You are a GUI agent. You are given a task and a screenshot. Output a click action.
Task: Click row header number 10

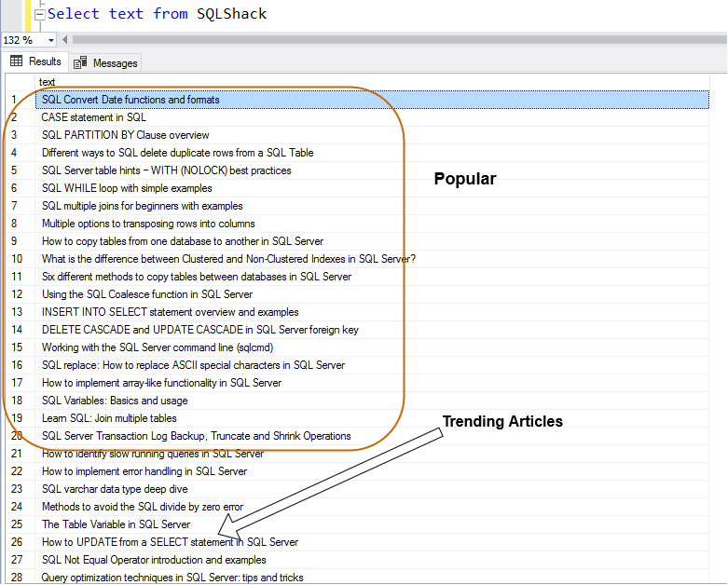[18, 259]
